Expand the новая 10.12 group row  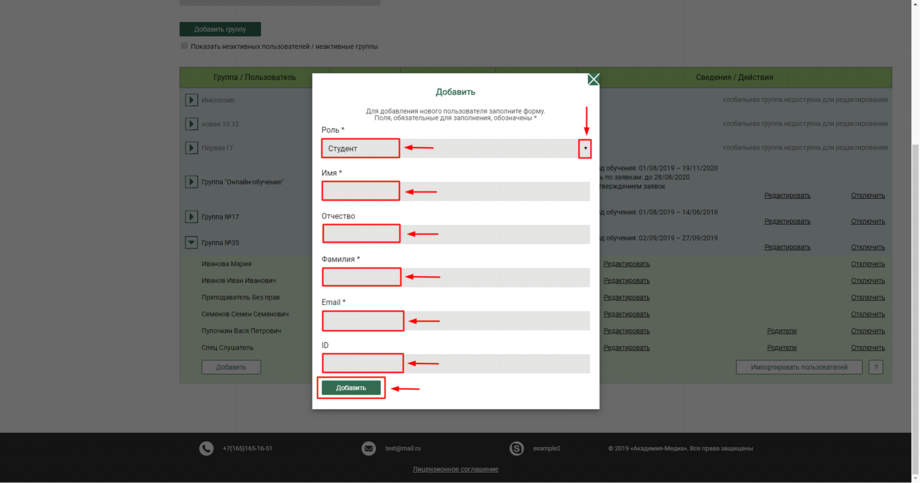coord(191,124)
